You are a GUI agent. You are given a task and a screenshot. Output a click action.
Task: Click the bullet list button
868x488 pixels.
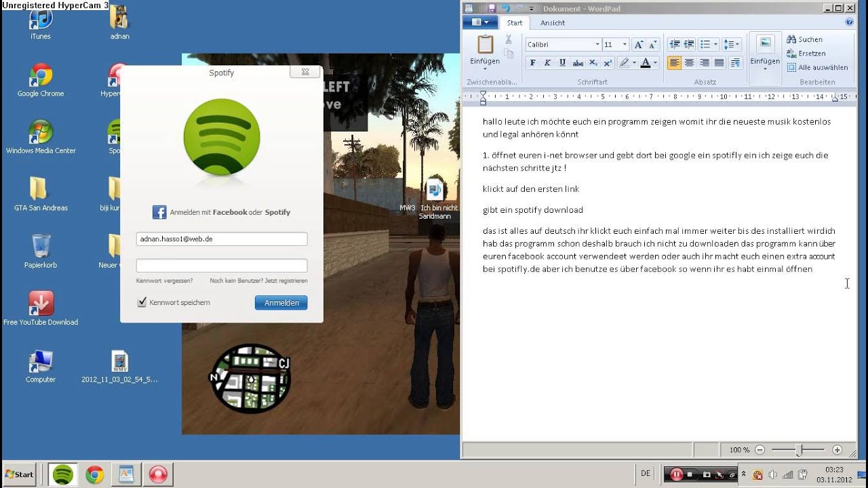point(705,45)
